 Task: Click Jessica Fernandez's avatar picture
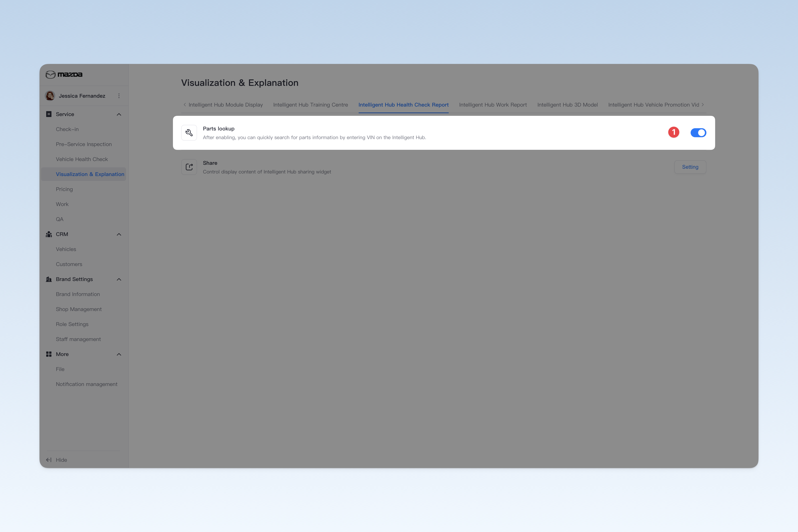click(50, 96)
